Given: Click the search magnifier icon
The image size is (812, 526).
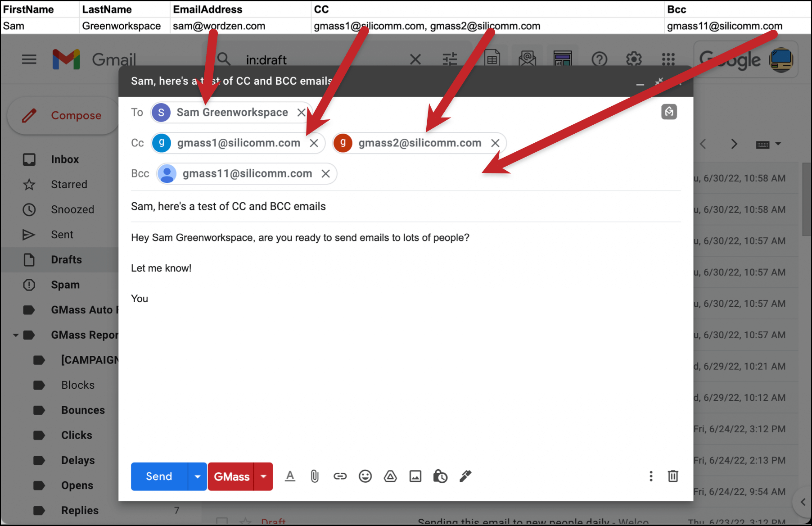Looking at the screenshot, I should pyautogui.click(x=224, y=59).
